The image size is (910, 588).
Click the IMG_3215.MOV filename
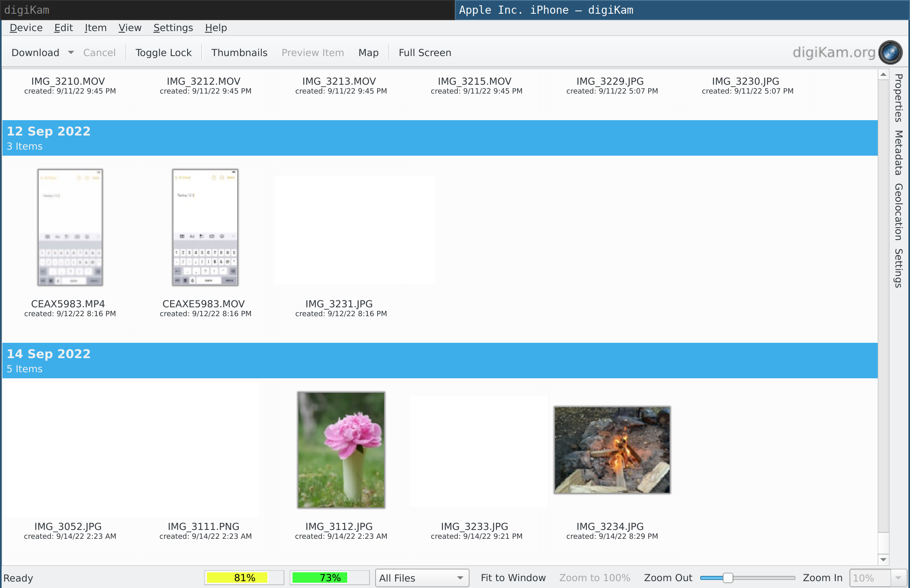tap(475, 81)
